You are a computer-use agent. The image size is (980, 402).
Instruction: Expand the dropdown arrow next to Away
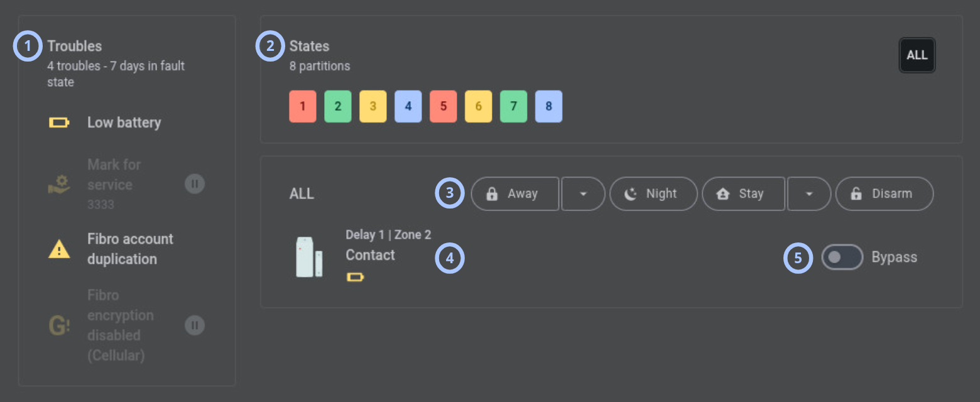(x=583, y=193)
